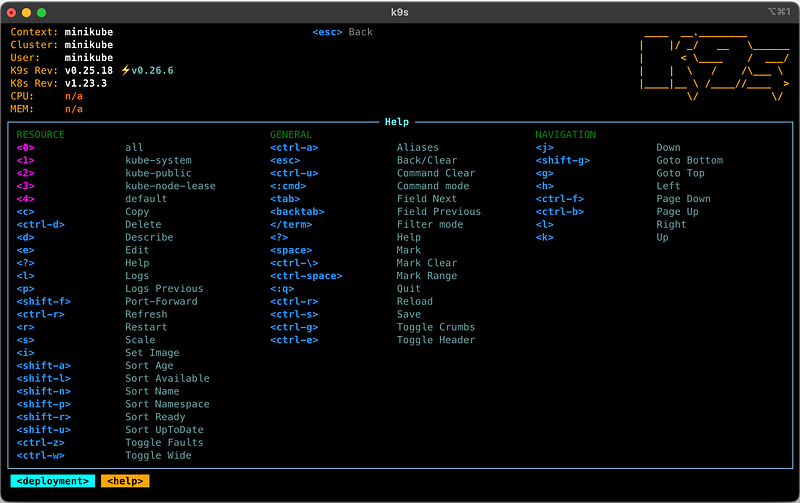
Task: Click the Mark Clear label
Action: click(427, 263)
